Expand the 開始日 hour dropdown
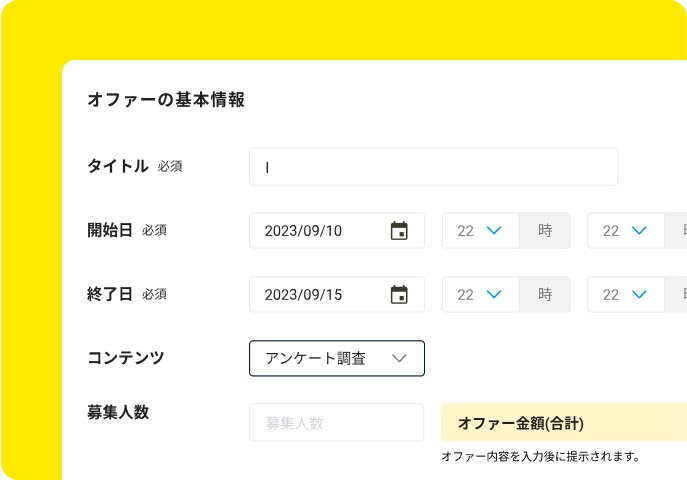 480,231
